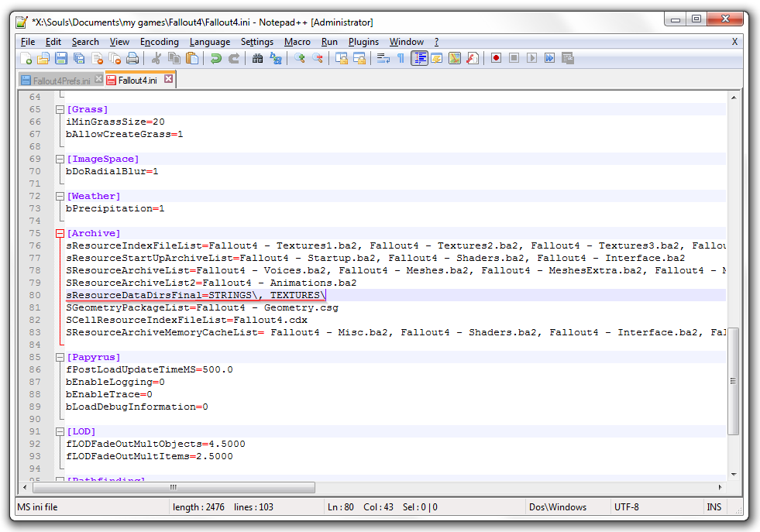Click the Save All toolbar icon
Viewport: 760px width, 532px height.
79,59
